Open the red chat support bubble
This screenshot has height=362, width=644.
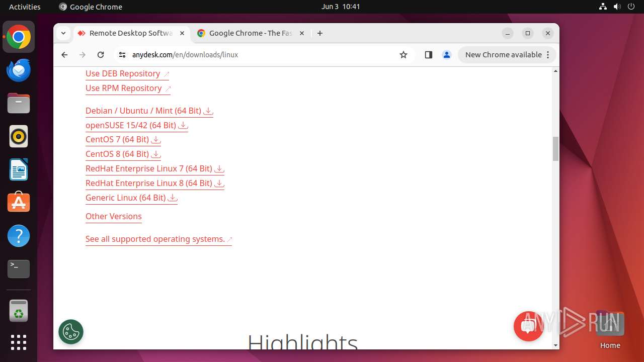[x=528, y=326]
